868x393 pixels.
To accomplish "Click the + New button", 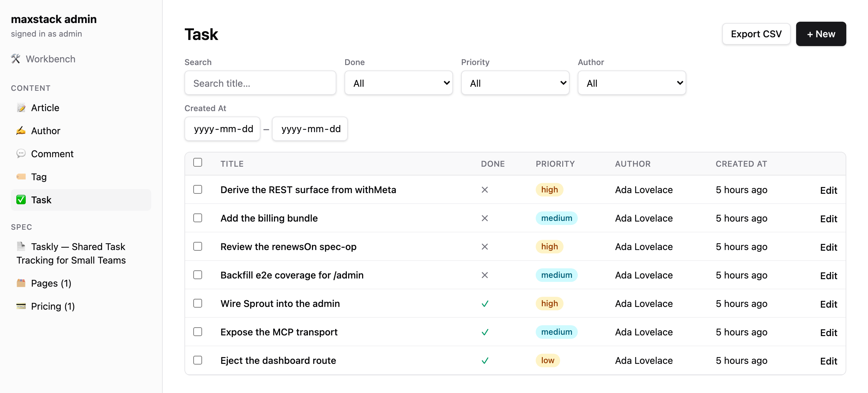I will coord(821,34).
